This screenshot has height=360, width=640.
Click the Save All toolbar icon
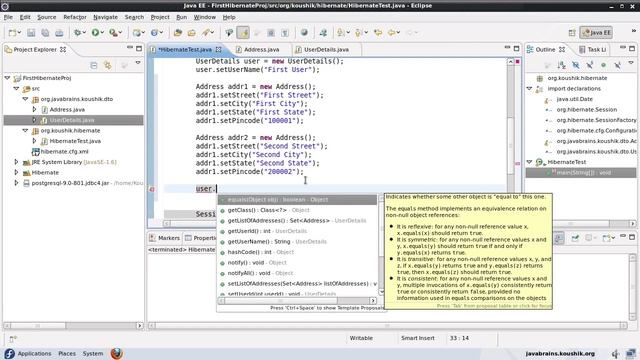click(x=45, y=33)
